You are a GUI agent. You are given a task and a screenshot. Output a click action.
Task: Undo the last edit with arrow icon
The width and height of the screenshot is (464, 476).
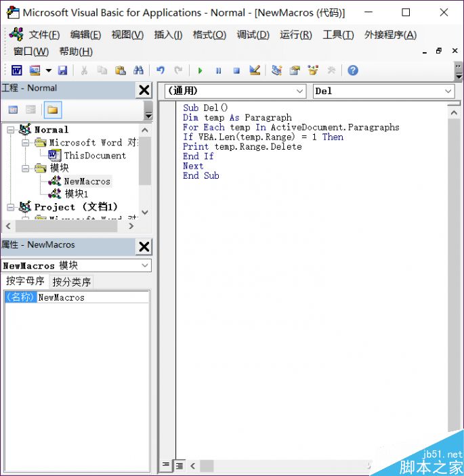161,70
